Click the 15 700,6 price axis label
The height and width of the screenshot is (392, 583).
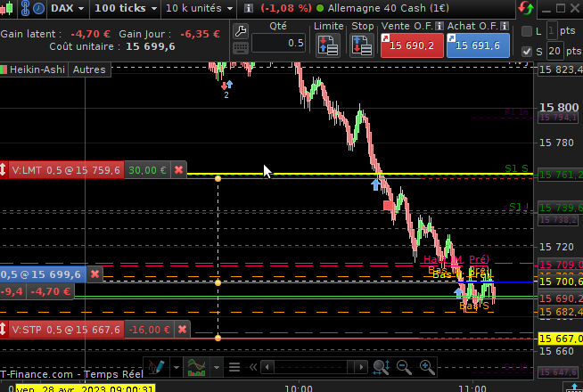click(x=561, y=282)
